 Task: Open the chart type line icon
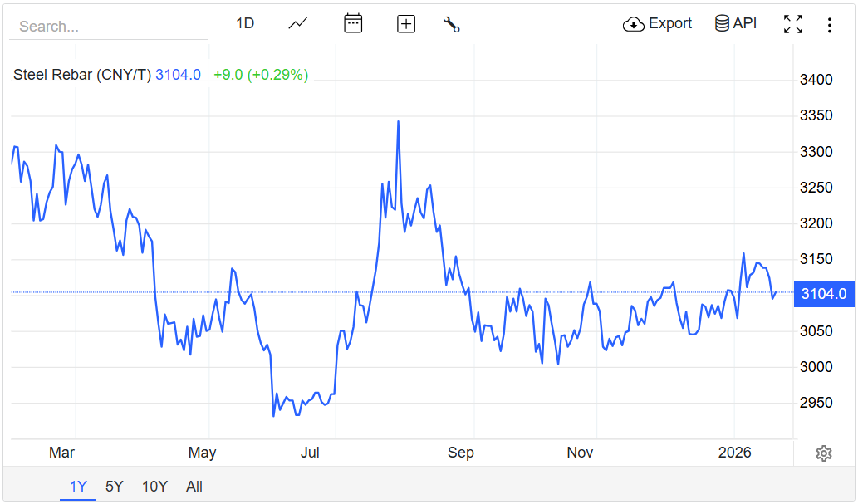(x=298, y=23)
